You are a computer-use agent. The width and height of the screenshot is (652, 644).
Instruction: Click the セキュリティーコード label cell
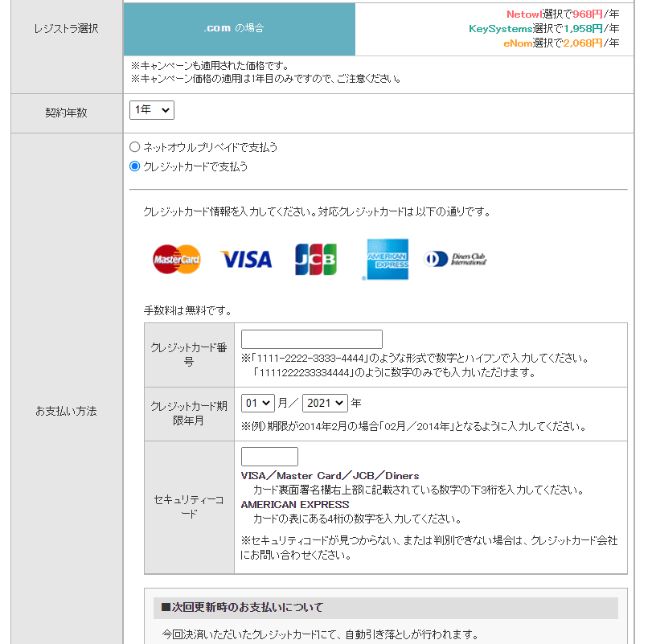pyautogui.click(x=189, y=507)
